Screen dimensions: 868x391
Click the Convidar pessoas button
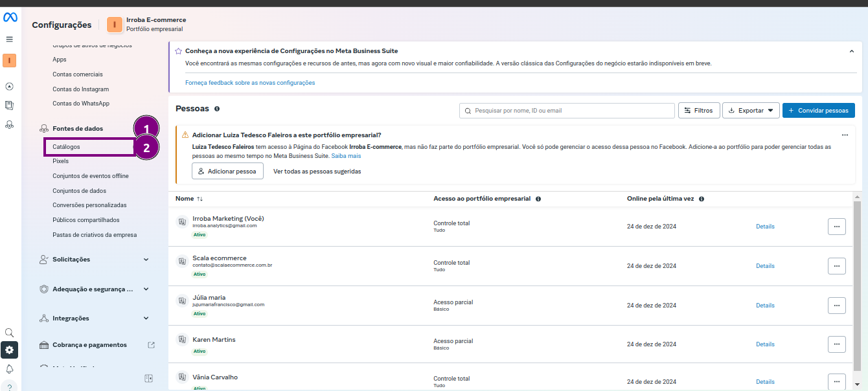(x=819, y=111)
